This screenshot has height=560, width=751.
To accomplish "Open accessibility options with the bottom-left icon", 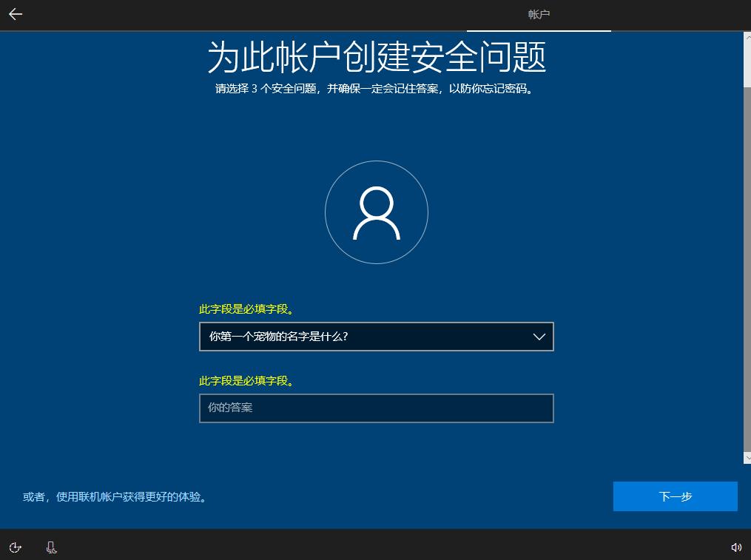I will coord(16,547).
